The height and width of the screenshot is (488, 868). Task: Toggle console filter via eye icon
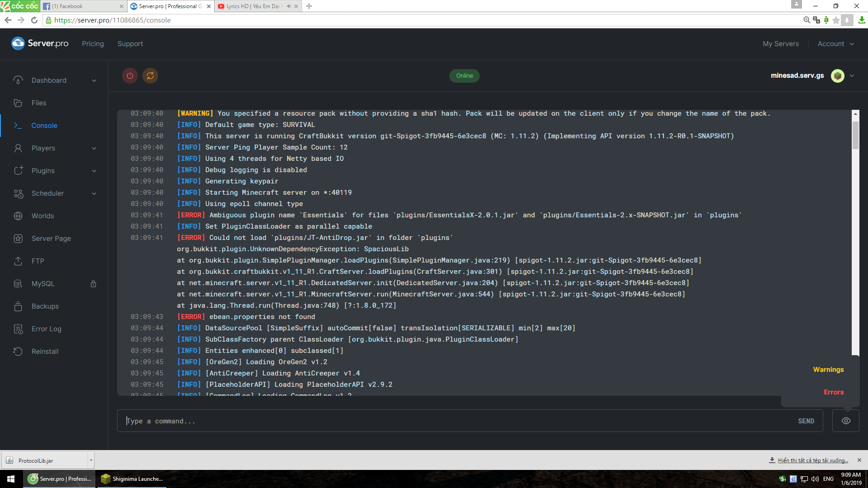pyautogui.click(x=846, y=421)
